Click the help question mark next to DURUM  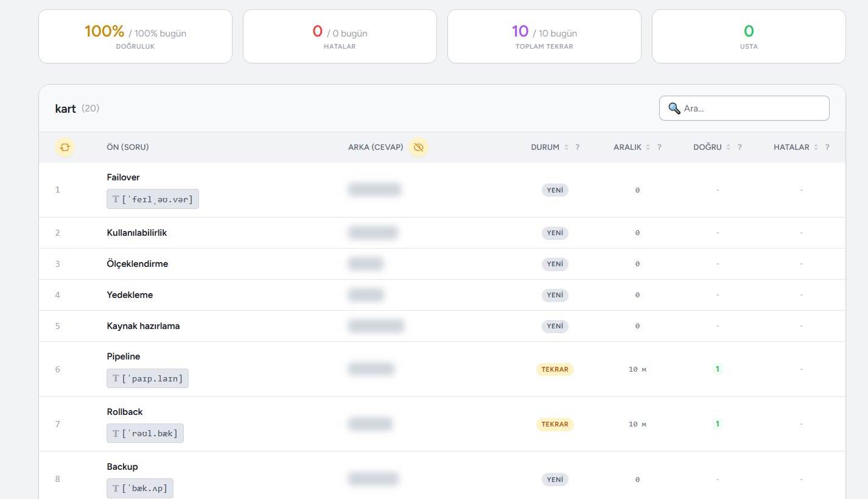(577, 147)
